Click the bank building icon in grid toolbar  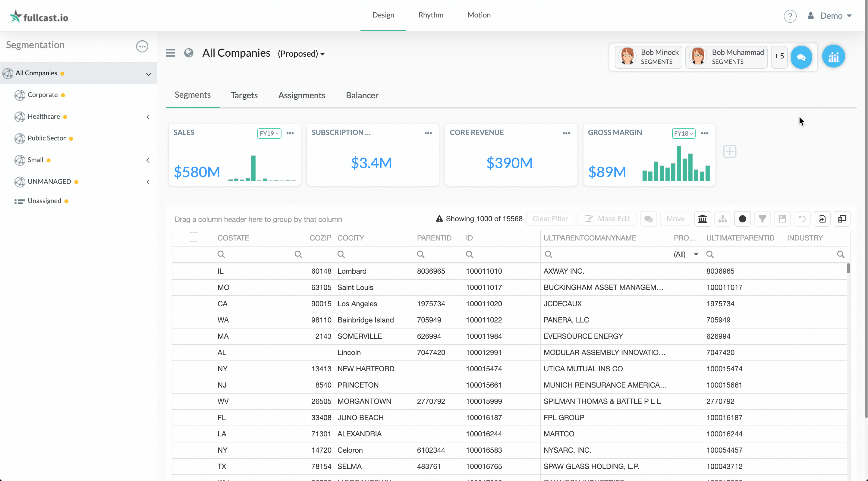pos(702,219)
